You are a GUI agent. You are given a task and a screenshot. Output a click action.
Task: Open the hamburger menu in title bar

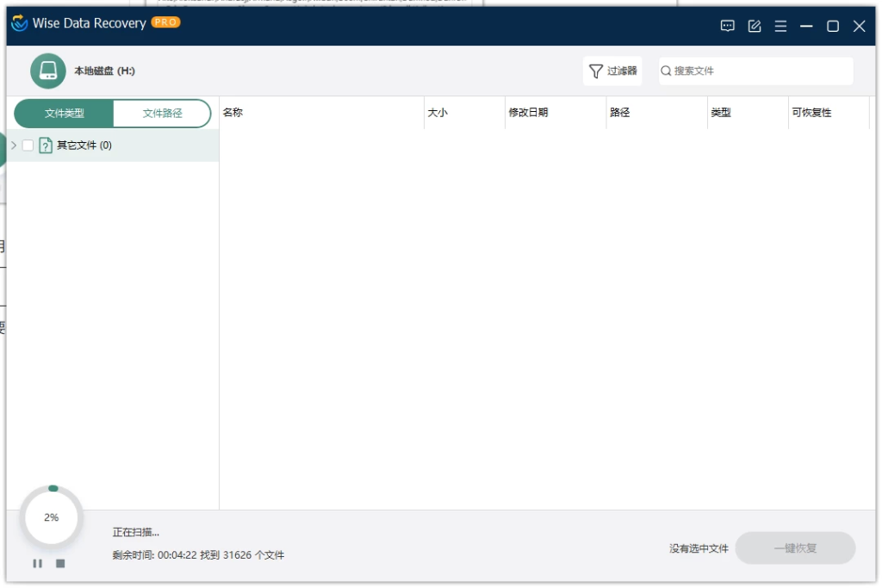pos(780,26)
